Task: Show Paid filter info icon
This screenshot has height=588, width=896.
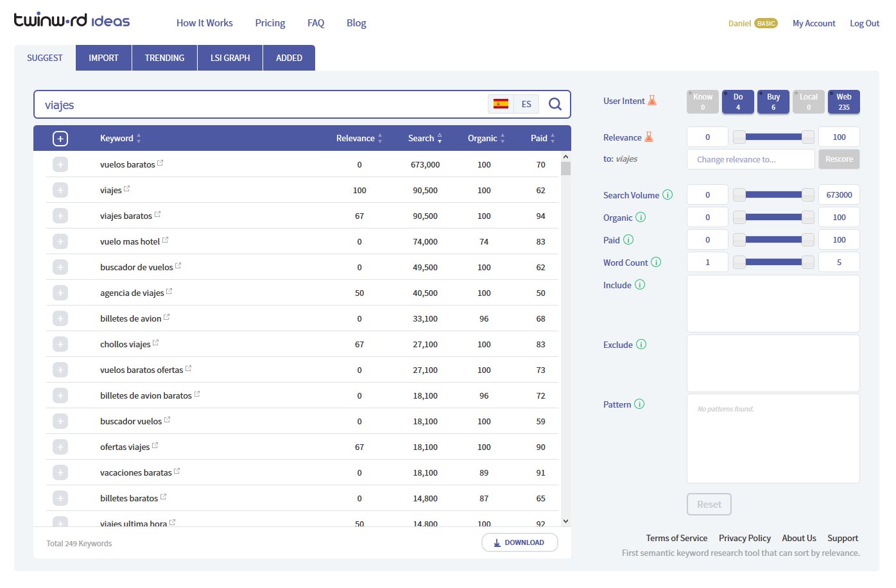Action: (628, 239)
